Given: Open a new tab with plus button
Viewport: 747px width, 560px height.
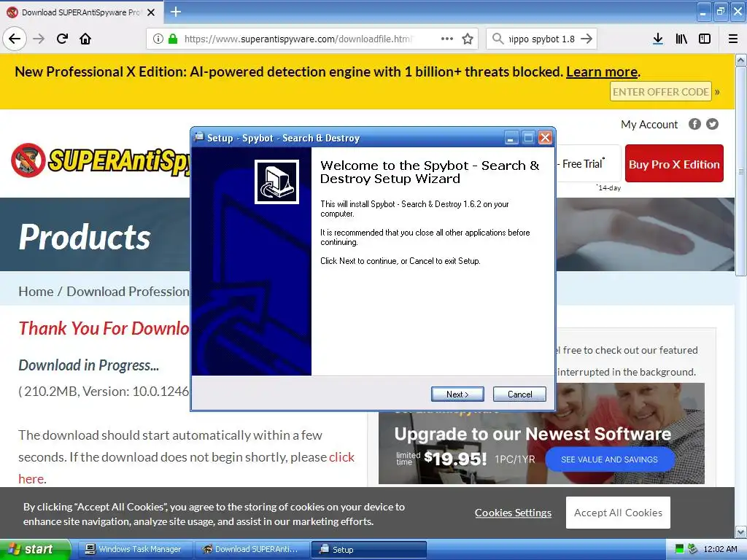Looking at the screenshot, I should (x=176, y=12).
